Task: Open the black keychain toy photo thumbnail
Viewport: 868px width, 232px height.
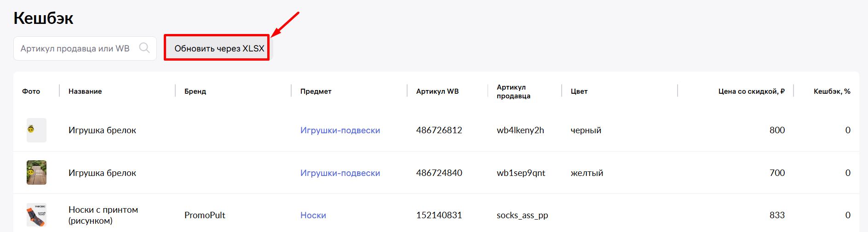Action: coord(36,130)
